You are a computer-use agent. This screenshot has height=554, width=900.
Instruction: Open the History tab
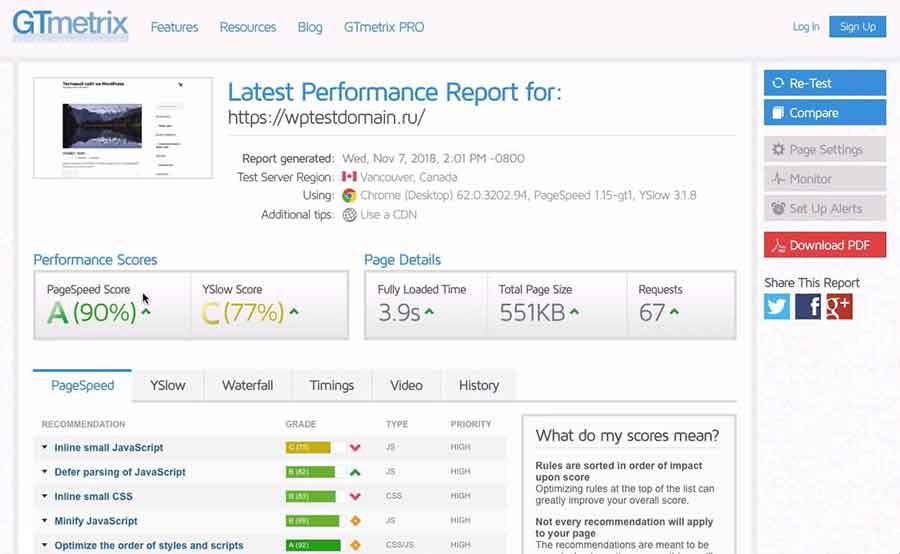pos(479,386)
